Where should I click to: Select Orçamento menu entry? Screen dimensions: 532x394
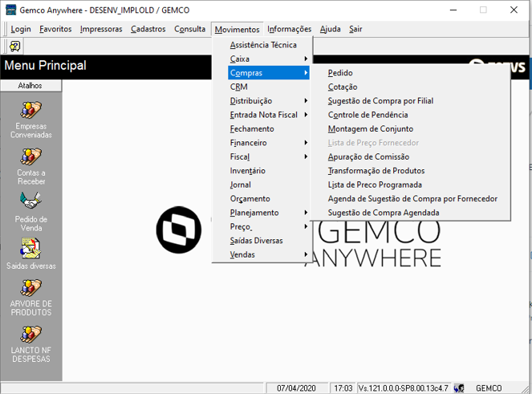(269, 198)
